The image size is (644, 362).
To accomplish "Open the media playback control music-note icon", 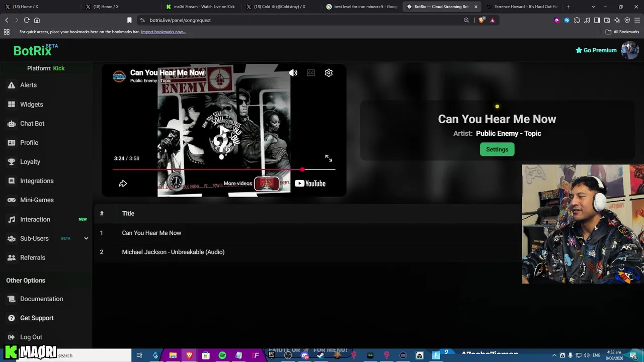I will (x=587, y=20).
